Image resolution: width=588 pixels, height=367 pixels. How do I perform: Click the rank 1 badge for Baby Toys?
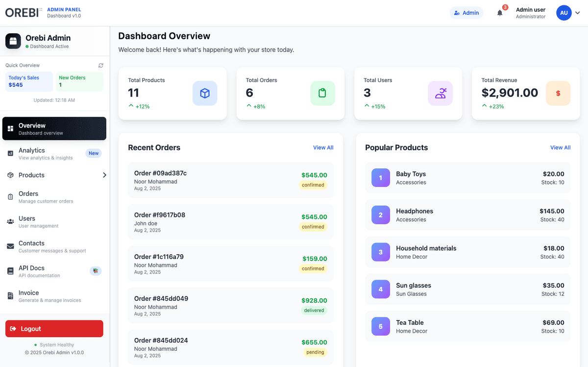pyautogui.click(x=381, y=178)
